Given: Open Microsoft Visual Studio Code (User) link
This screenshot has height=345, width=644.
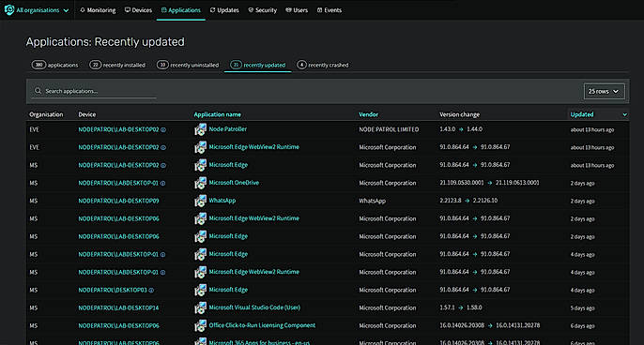Looking at the screenshot, I should point(254,307).
